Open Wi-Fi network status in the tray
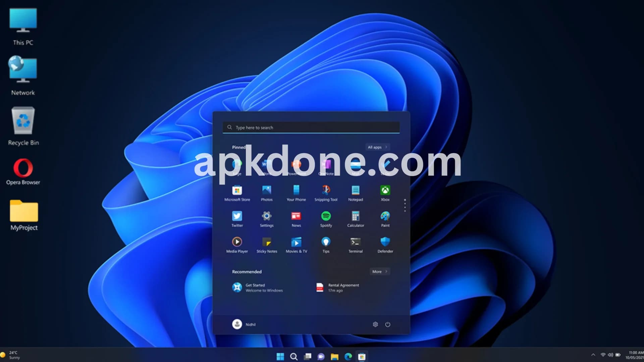This screenshot has width=644, height=362. point(603,355)
